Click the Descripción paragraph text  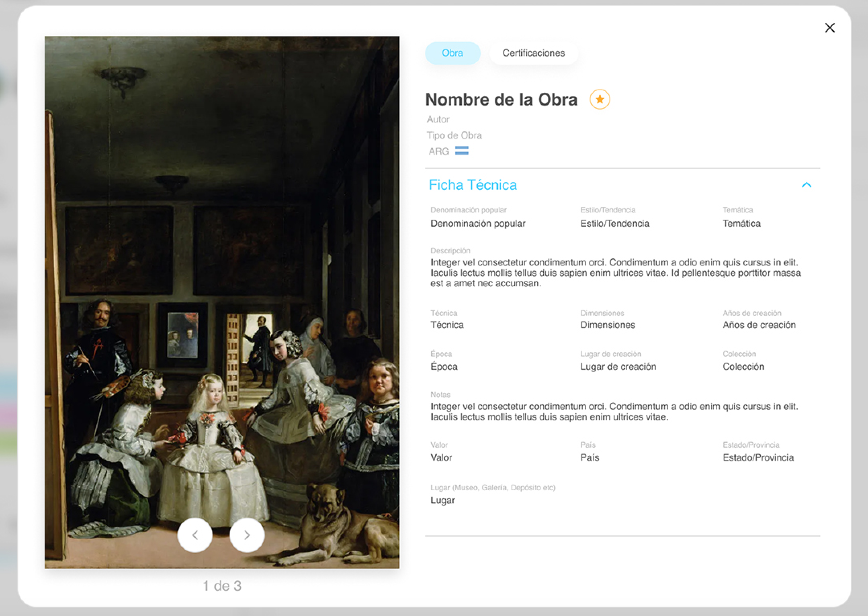coord(616,273)
